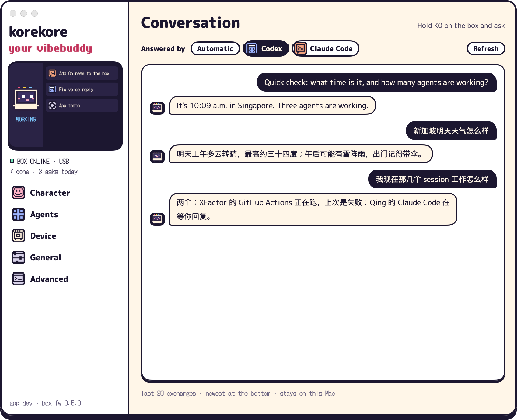The height and width of the screenshot is (420, 517).
Task: Click the bot avatar beside the 10:09 a.m. reply
Action: pos(157,108)
